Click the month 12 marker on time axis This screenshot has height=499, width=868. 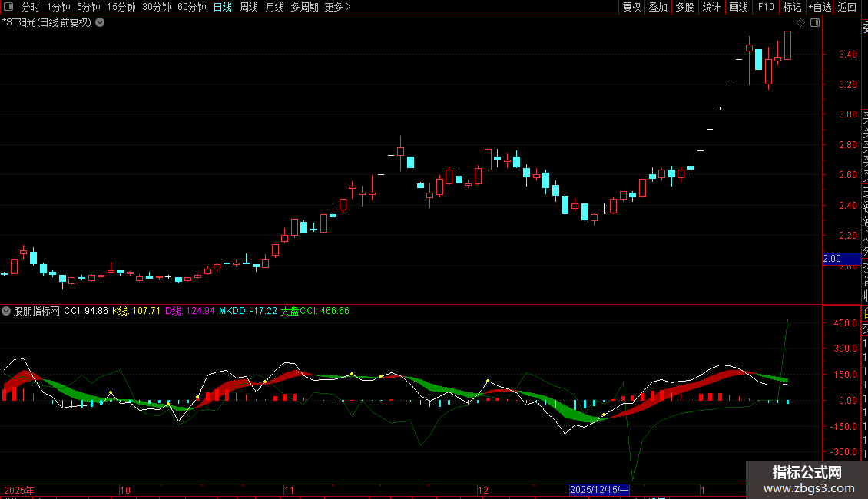click(x=482, y=490)
